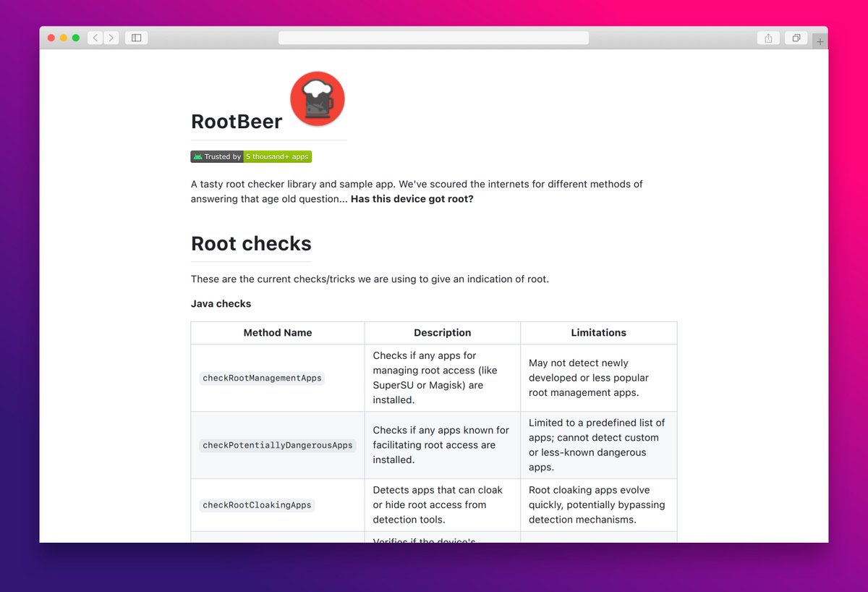Go forward with the Safari forward arrow
The image size is (868, 592).
(x=111, y=38)
